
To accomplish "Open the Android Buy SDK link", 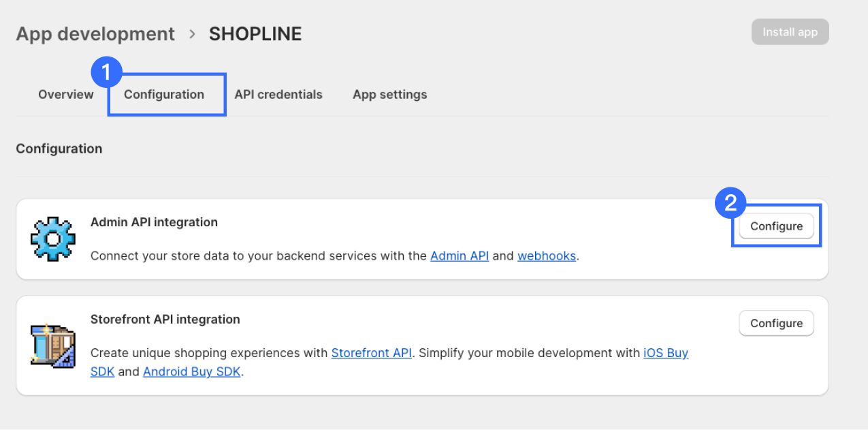I will [192, 372].
